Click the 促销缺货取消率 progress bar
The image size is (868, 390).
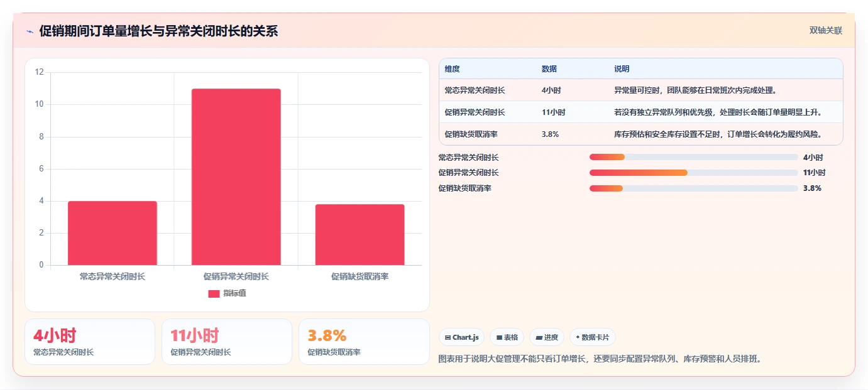693,188
